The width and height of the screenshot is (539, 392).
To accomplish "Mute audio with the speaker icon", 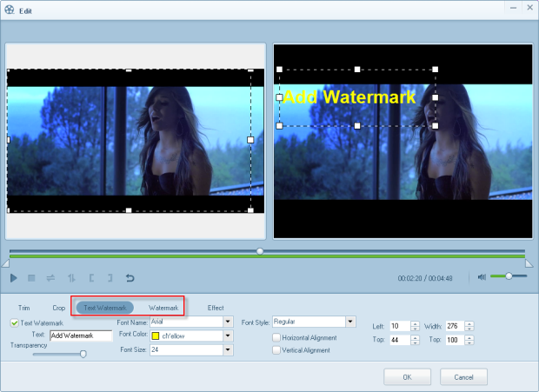I will [481, 277].
